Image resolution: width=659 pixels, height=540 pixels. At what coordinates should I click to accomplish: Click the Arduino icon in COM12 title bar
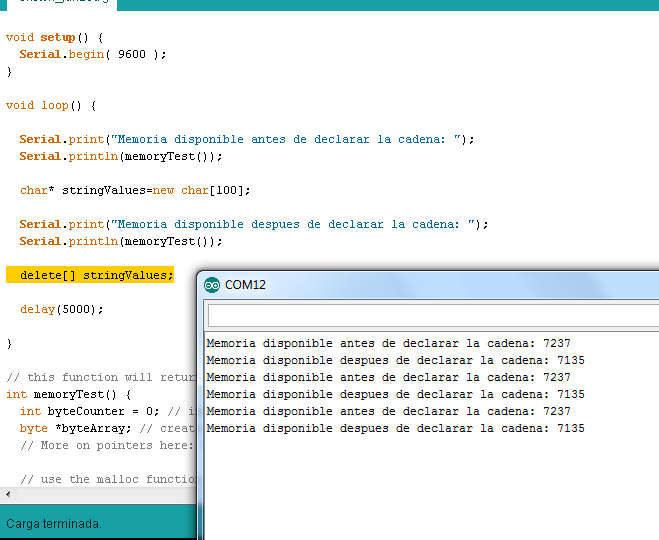(x=212, y=285)
